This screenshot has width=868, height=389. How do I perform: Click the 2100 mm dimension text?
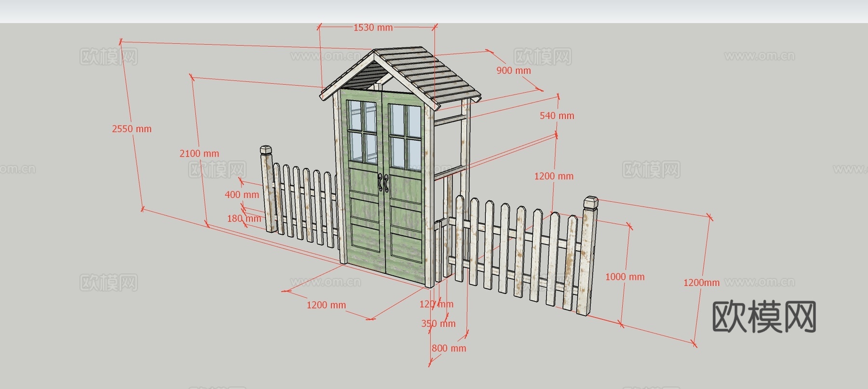[199, 153]
